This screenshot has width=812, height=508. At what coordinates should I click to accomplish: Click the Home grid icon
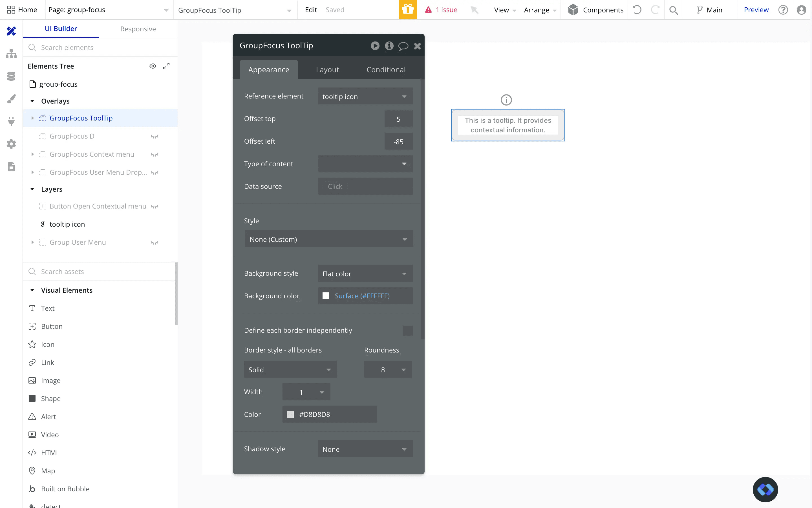[11, 10]
